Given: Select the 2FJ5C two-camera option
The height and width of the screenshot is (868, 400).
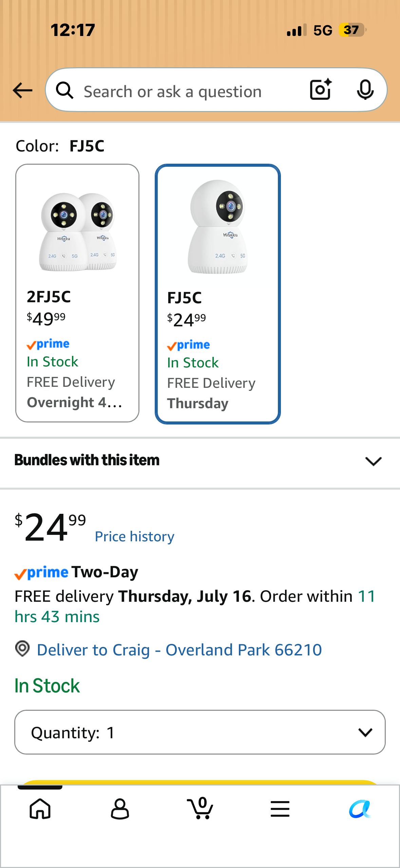Looking at the screenshot, I should (77, 293).
